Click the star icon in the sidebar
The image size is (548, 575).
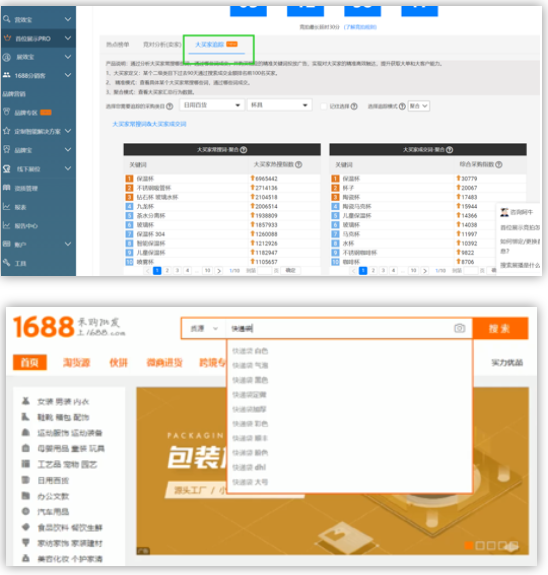[6, 131]
